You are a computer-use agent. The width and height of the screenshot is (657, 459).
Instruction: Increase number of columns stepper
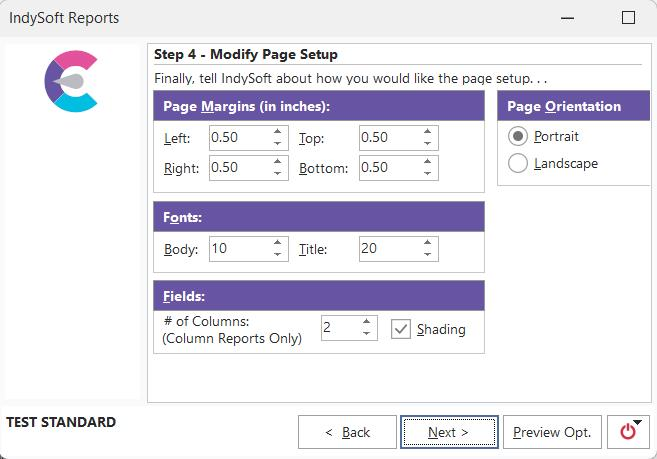[366, 323]
